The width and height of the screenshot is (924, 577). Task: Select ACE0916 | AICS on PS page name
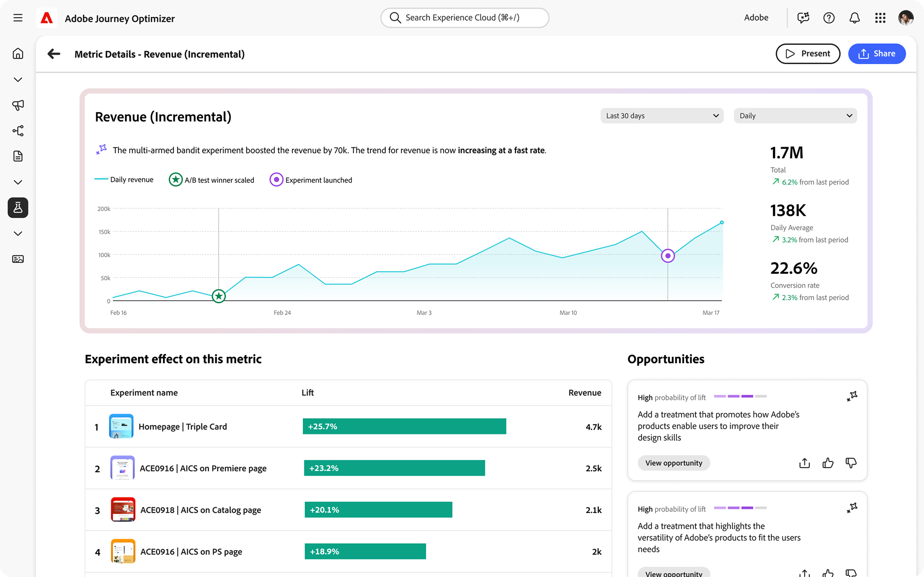[191, 551]
